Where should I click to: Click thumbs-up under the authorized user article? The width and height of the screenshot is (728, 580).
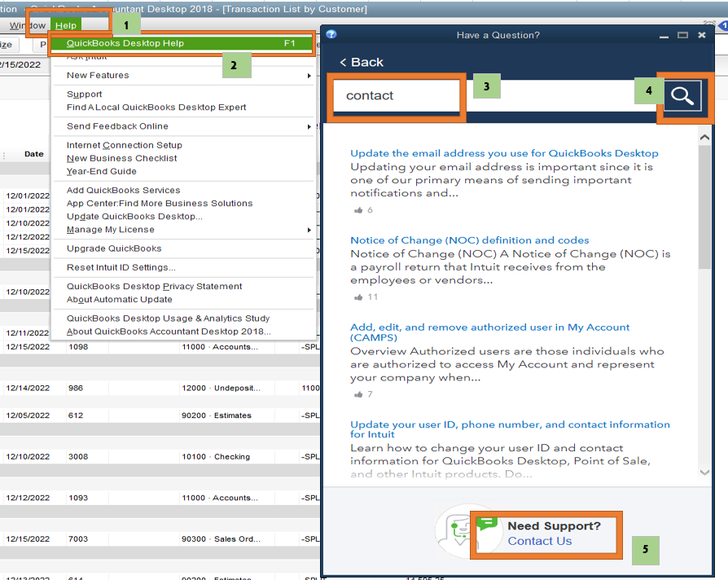click(358, 395)
